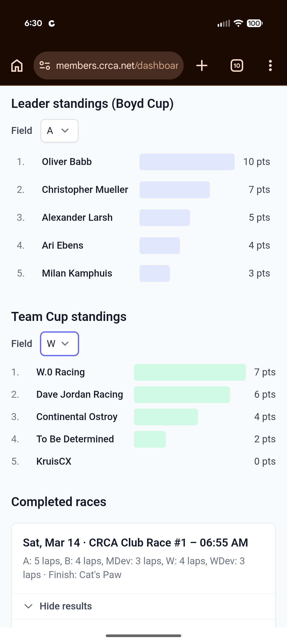Select W.0 Racing team row
This screenshot has height=644, width=287.
61,372
